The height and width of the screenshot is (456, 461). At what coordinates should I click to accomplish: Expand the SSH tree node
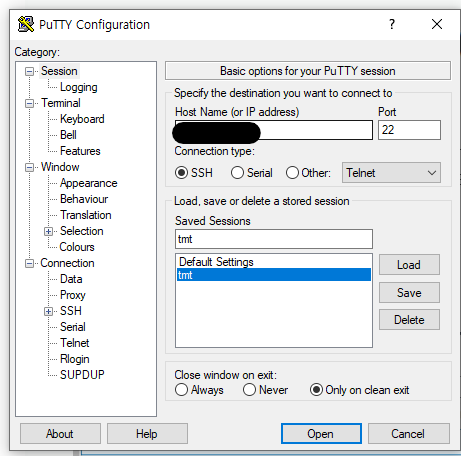coord(48,311)
